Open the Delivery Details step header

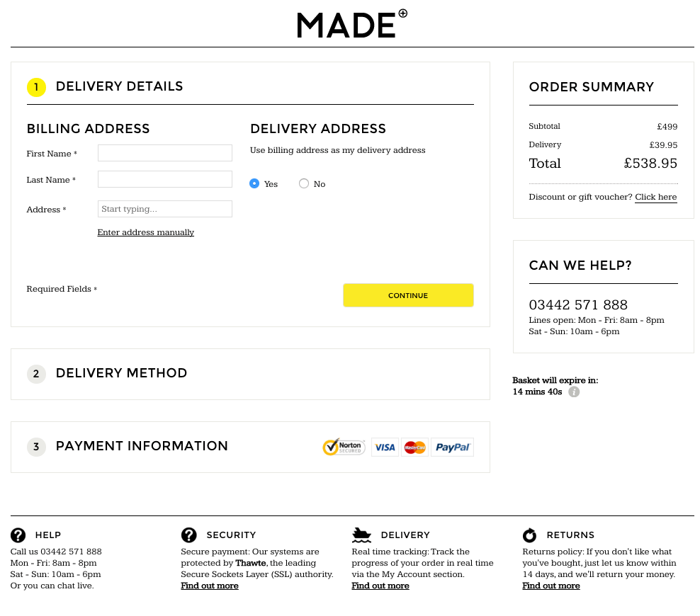119,86
